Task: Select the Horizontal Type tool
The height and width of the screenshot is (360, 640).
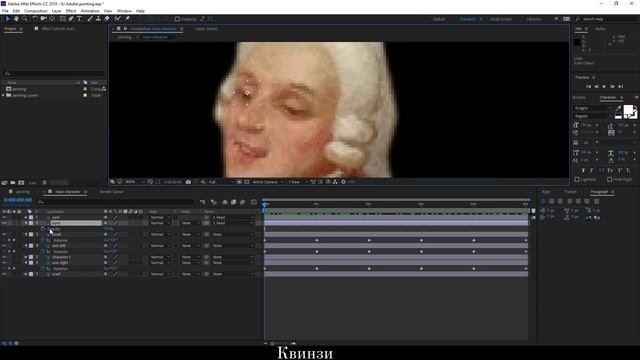Action: (x=79, y=19)
